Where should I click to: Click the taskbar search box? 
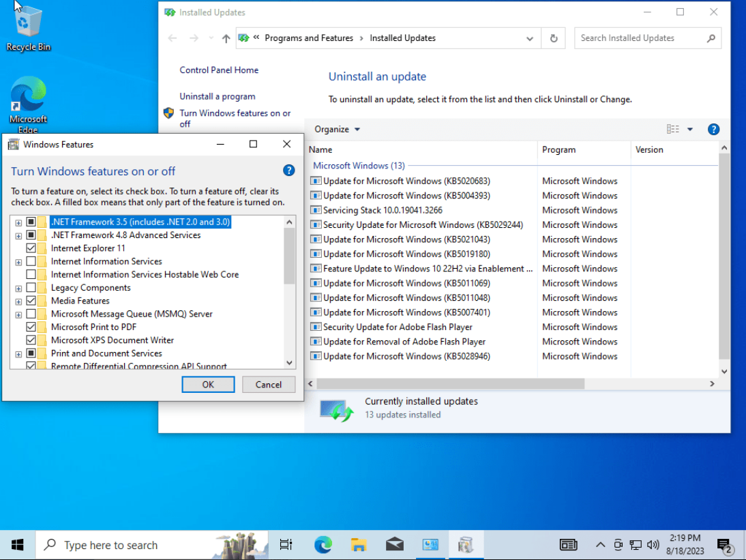coord(152,545)
